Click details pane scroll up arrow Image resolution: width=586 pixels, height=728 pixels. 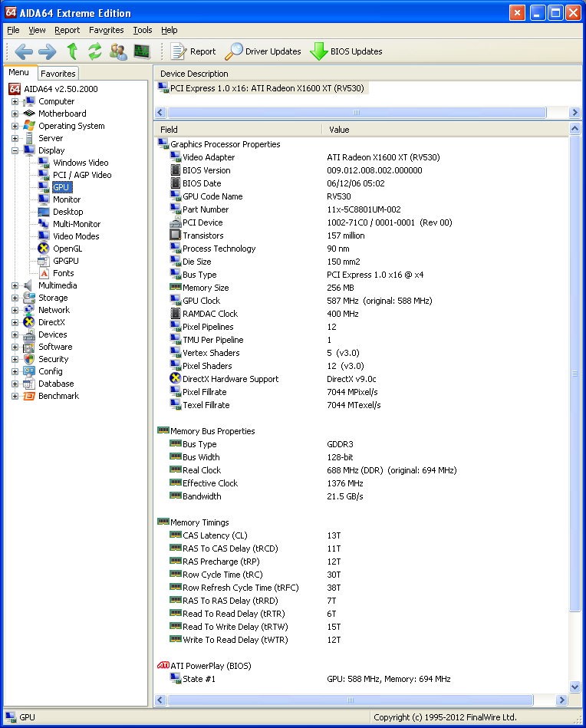point(574,129)
